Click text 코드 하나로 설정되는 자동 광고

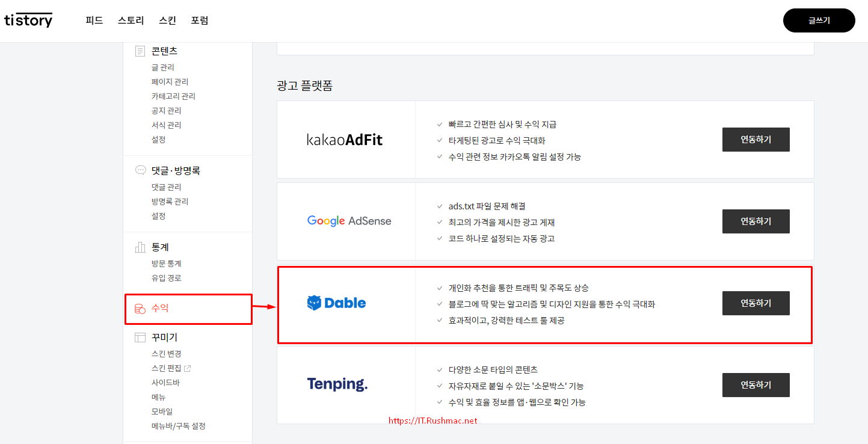click(501, 239)
